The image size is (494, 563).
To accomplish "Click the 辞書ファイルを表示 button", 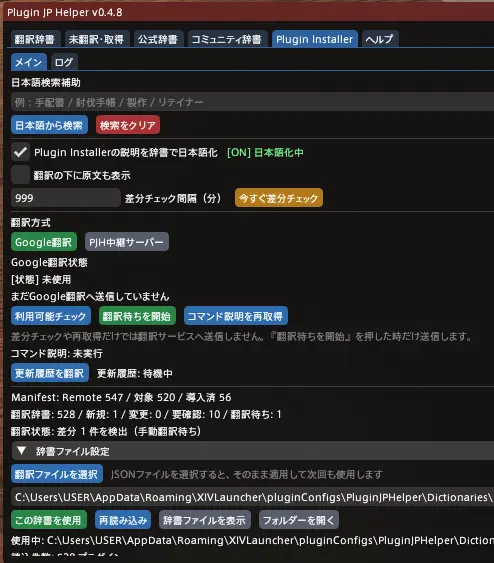I will (205, 520).
